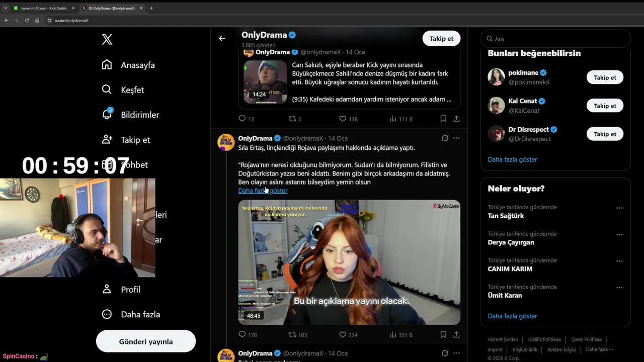Show more suggested accounts link

click(x=512, y=159)
